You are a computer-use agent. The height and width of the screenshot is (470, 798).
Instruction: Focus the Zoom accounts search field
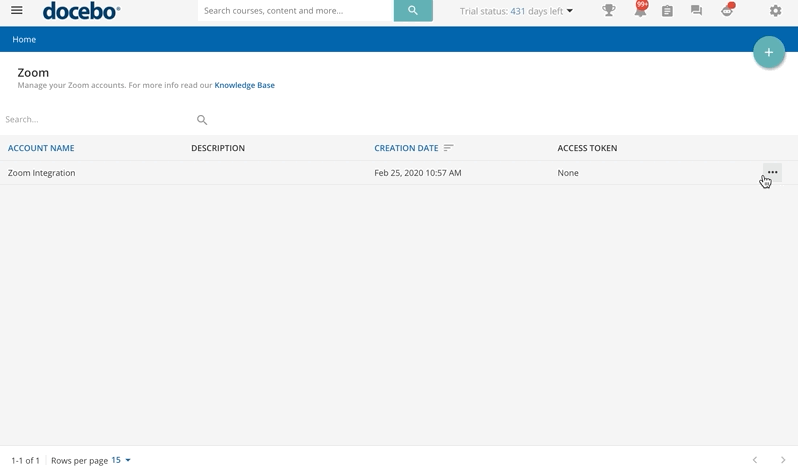click(97, 120)
